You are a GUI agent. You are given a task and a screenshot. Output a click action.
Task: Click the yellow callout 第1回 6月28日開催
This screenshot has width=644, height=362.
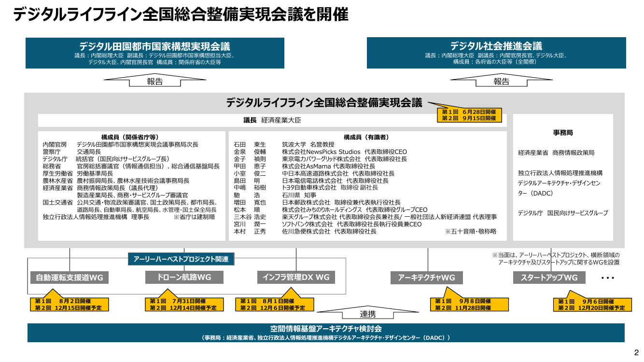click(470, 115)
